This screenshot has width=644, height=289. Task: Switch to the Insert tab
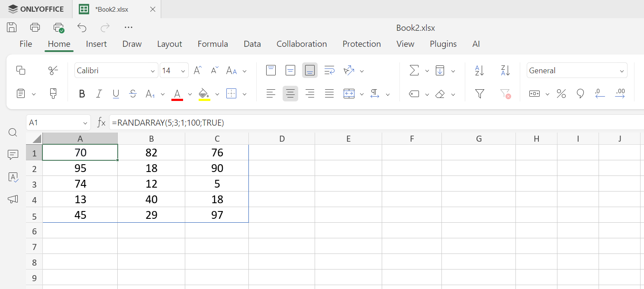point(96,44)
